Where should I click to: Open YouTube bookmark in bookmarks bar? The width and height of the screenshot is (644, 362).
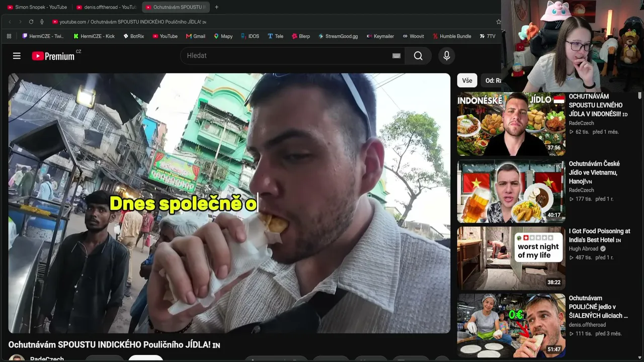coord(165,36)
